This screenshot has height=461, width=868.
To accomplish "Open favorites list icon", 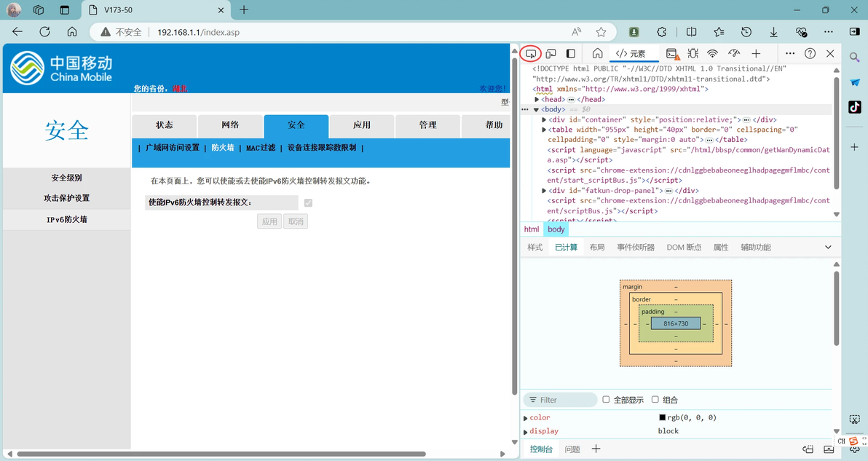I will (719, 32).
